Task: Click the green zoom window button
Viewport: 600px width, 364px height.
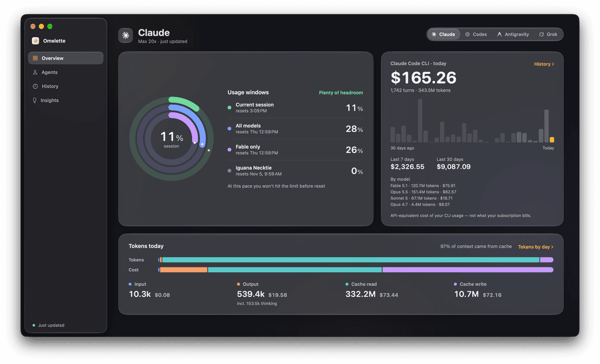Action: (50, 27)
